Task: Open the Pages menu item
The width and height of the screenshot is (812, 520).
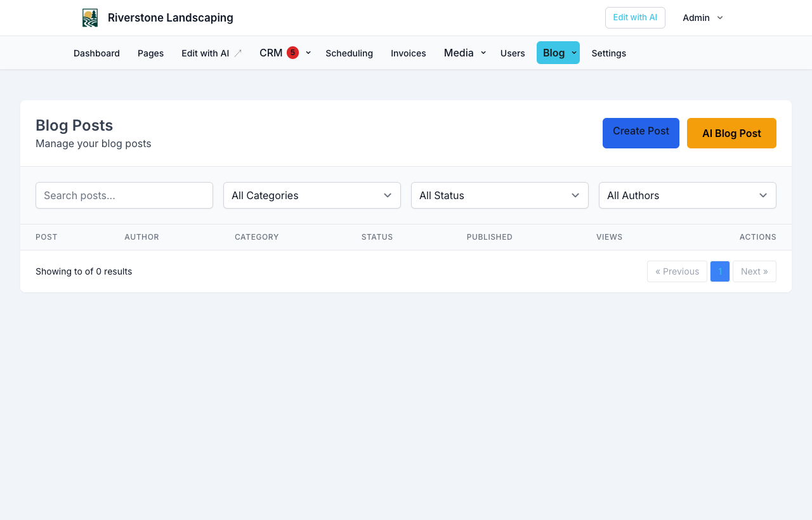Action: pyautogui.click(x=150, y=53)
